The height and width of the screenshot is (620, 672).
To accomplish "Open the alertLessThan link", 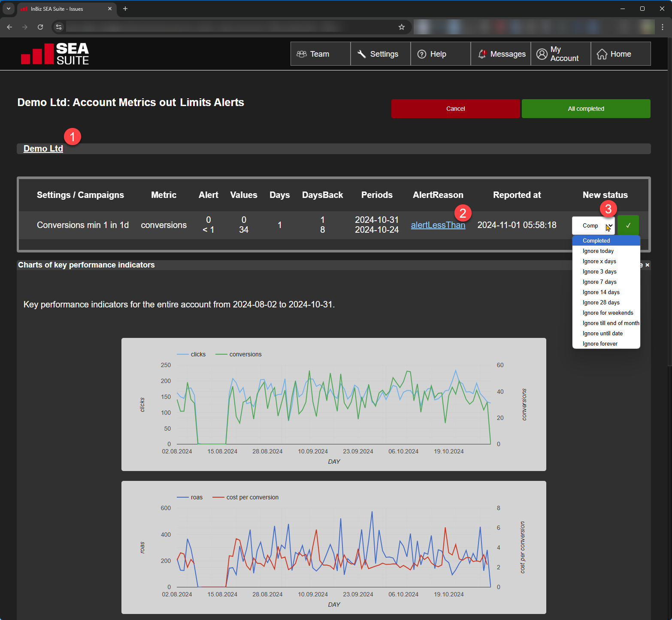I will 438,225.
